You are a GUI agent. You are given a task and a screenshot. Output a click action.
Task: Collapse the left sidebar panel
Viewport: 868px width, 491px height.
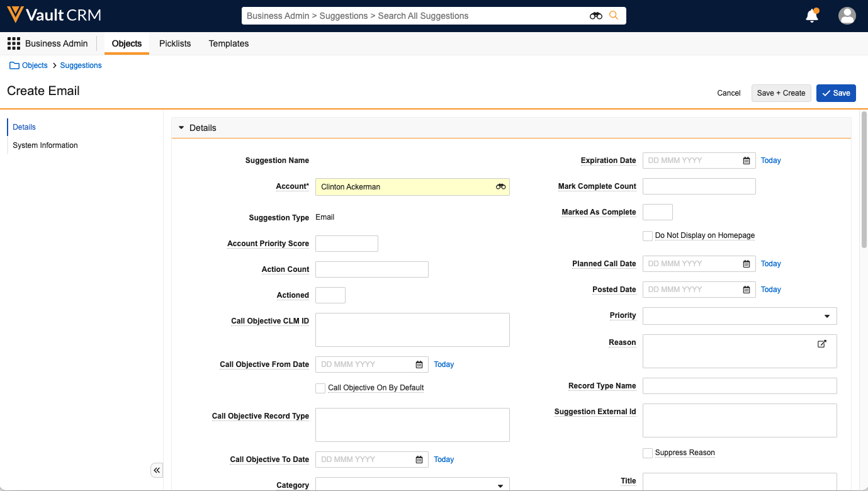(157, 470)
